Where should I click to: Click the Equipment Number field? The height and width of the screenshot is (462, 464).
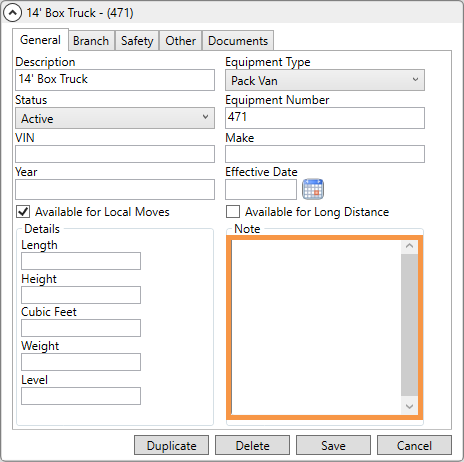pos(325,118)
